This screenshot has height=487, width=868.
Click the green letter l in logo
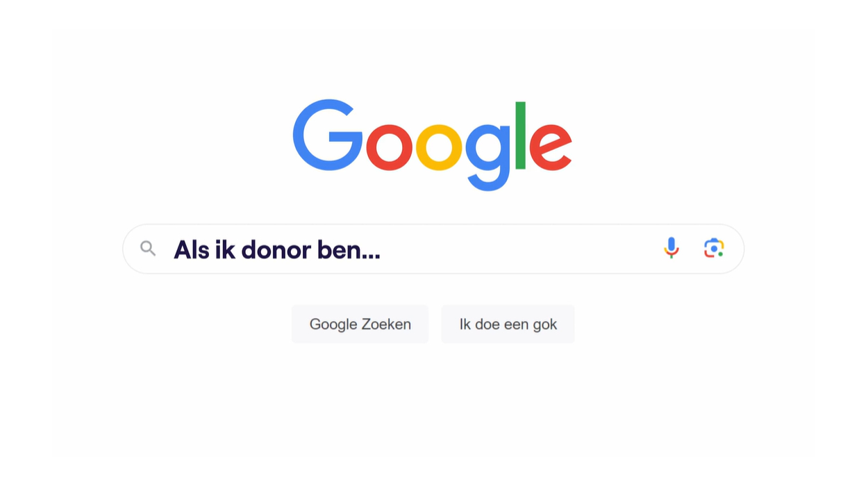520,135
